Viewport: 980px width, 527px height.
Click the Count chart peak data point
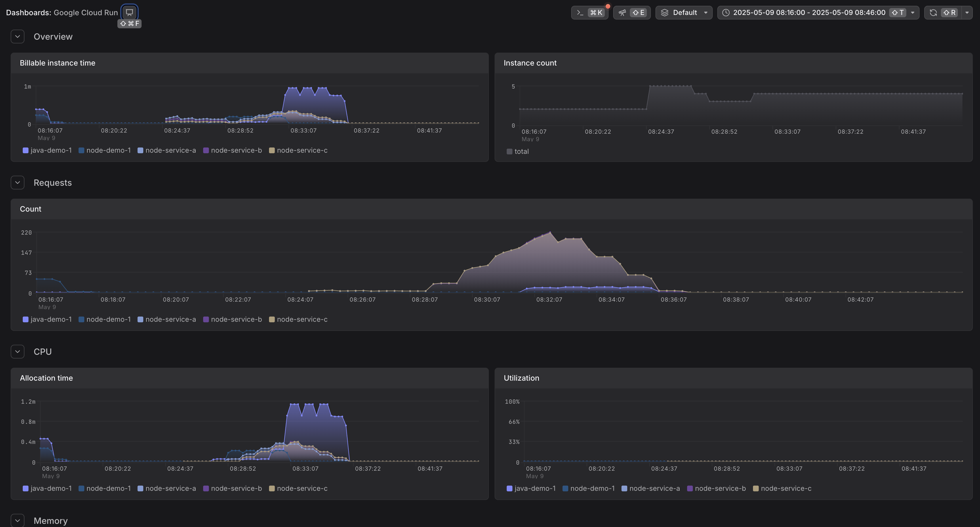[x=550, y=232]
